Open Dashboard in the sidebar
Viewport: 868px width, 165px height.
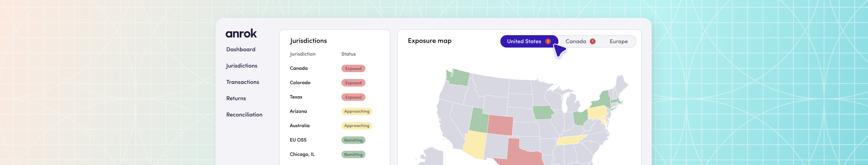(241, 49)
